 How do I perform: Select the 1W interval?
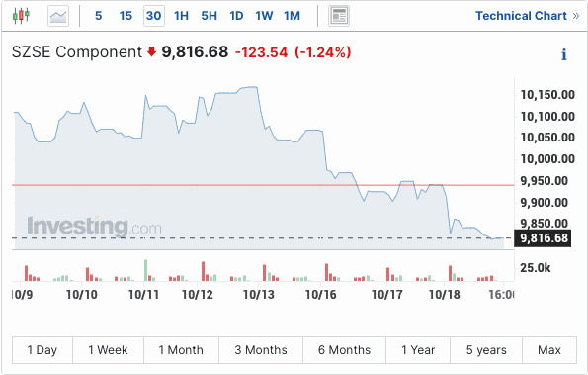pyautogui.click(x=264, y=16)
